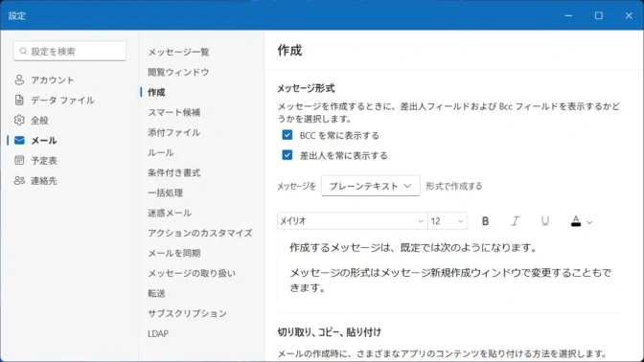Close the 設定 window
This screenshot has width=644, height=362.
(629, 15)
